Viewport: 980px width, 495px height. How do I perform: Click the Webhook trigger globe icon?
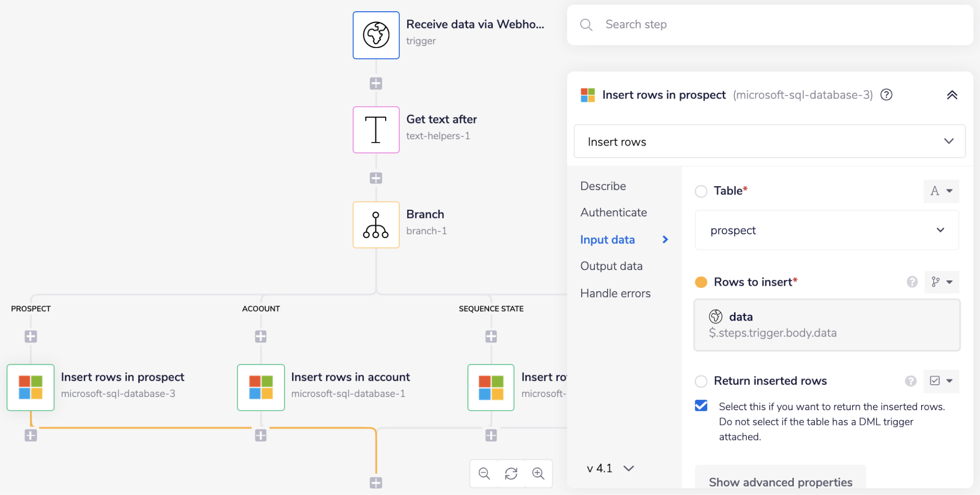[376, 35]
